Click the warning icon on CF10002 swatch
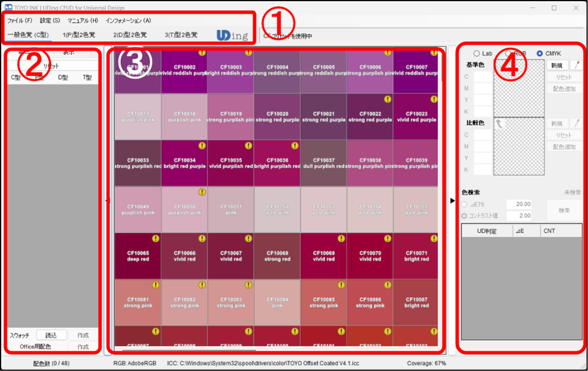Viewport: 588px width, 371px height. (202, 53)
